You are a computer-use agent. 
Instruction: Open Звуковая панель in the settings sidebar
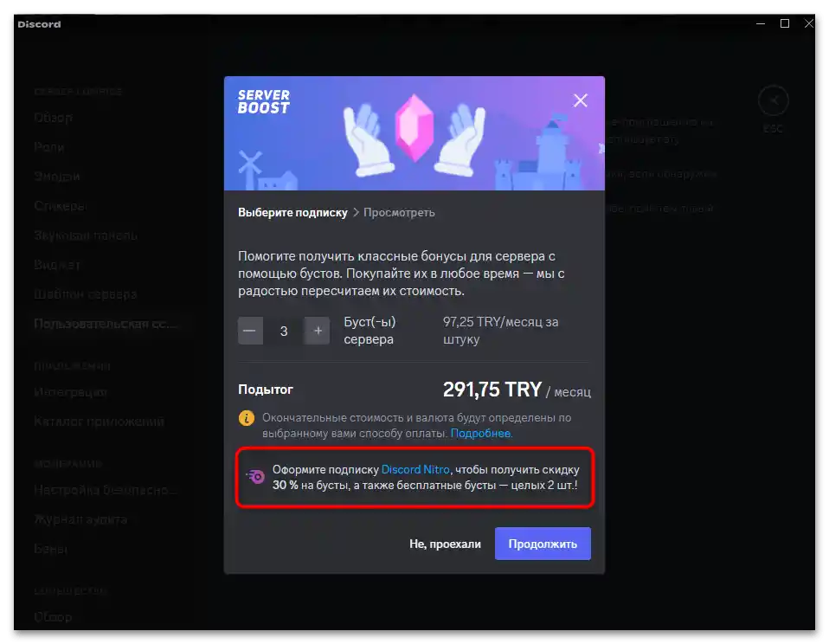point(86,235)
